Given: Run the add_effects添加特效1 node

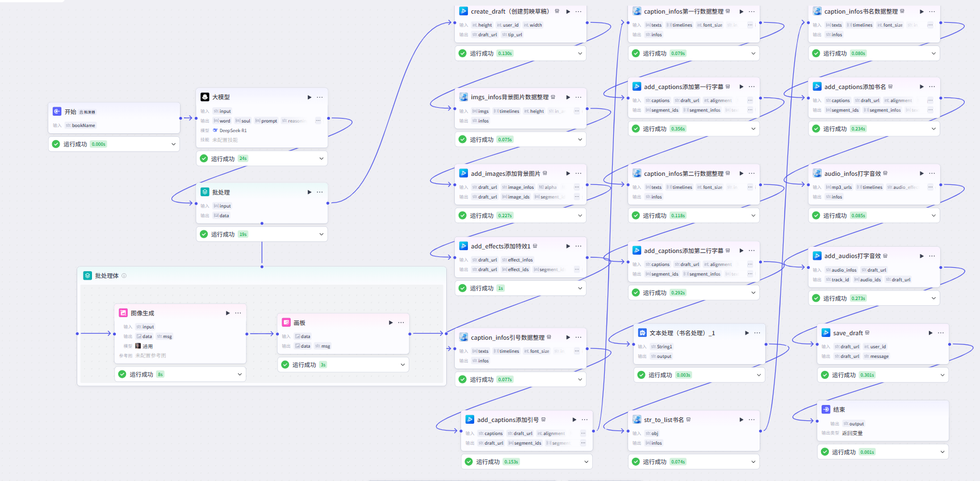Looking at the screenshot, I should pos(568,246).
